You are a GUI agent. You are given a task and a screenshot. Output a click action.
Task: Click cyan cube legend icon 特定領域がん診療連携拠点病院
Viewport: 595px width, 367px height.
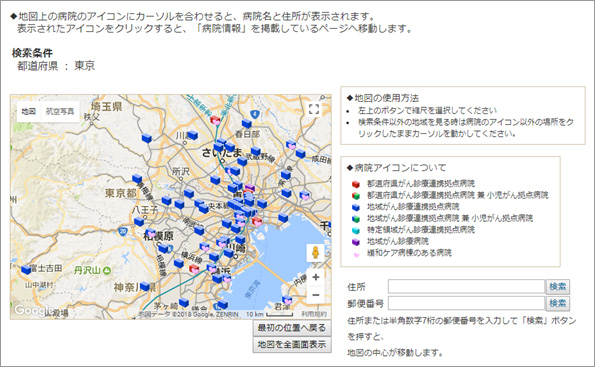point(356,230)
